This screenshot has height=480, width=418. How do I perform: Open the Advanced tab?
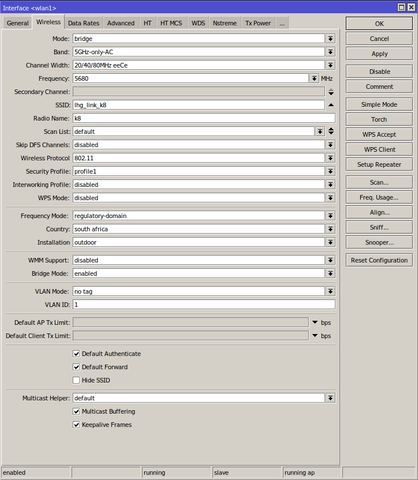tap(121, 23)
